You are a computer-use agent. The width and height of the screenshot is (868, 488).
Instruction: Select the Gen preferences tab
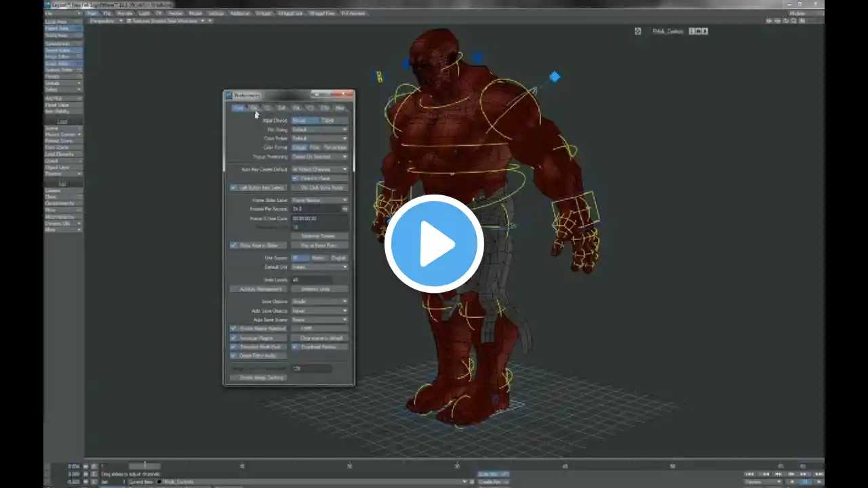tap(239, 108)
